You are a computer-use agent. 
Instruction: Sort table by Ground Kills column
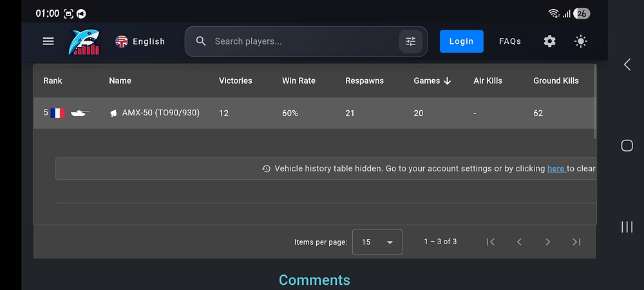pos(556,81)
